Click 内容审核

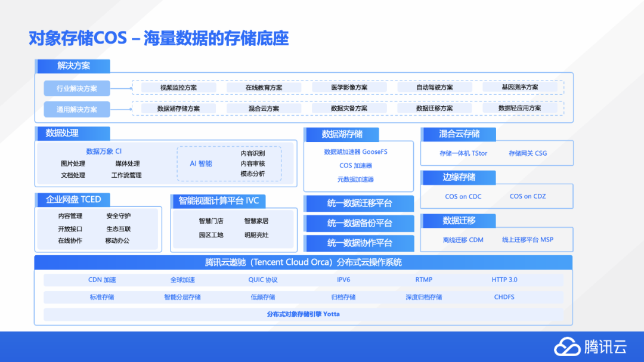click(253, 163)
